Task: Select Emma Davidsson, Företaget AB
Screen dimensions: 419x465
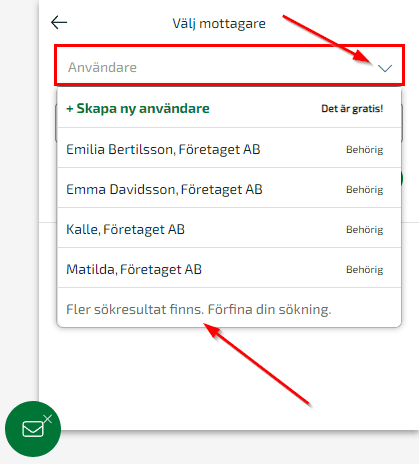Action: coord(229,189)
